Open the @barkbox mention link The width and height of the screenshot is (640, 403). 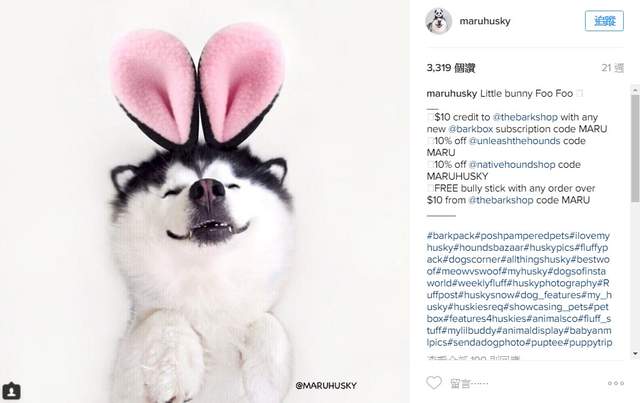point(470,129)
